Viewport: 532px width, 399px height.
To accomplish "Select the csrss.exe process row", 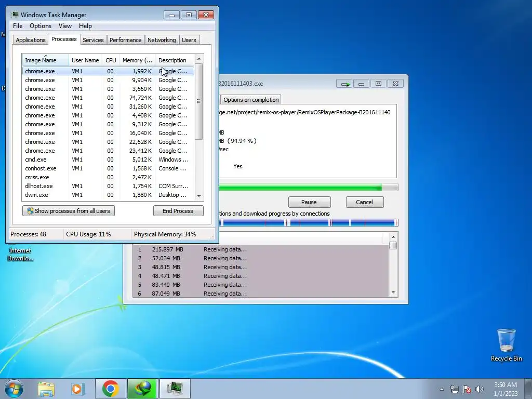I will click(108, 177).
